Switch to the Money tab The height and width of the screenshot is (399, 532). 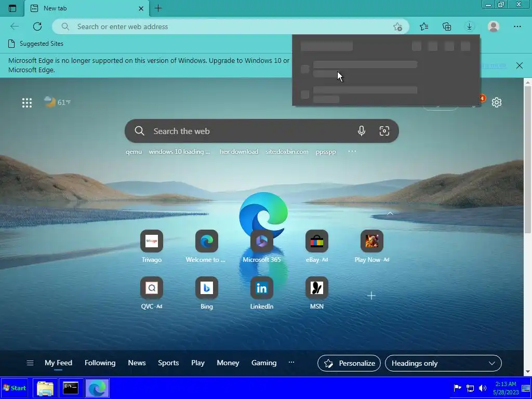pyautogui.click(x=228, y=363)
